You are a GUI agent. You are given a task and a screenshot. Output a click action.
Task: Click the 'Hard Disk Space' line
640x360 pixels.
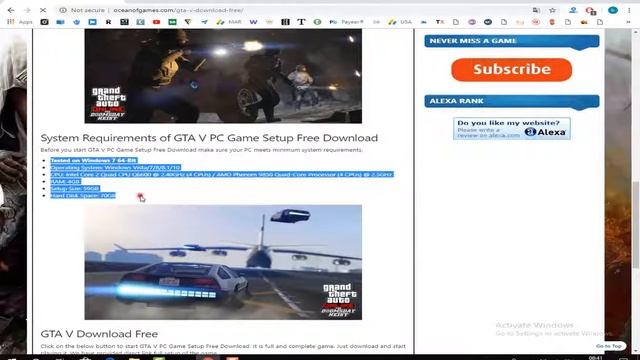click(83, 196)
